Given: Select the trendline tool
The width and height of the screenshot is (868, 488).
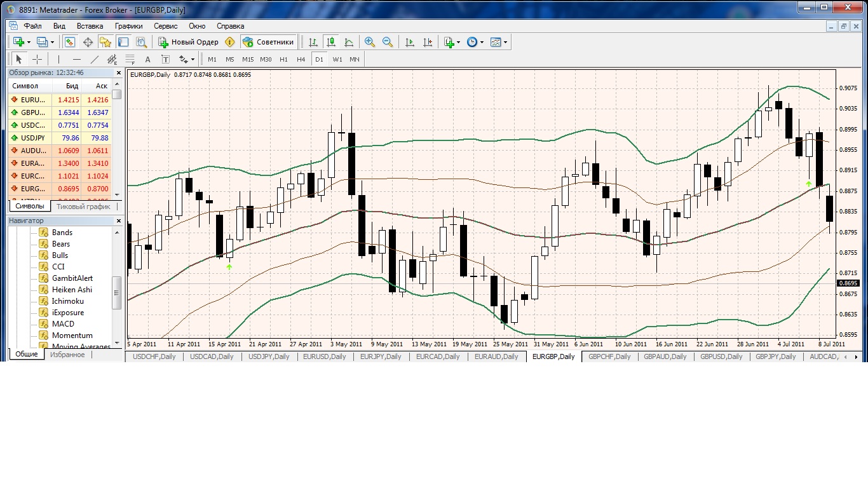Looking at the screenshot, I should click(95, 59).
